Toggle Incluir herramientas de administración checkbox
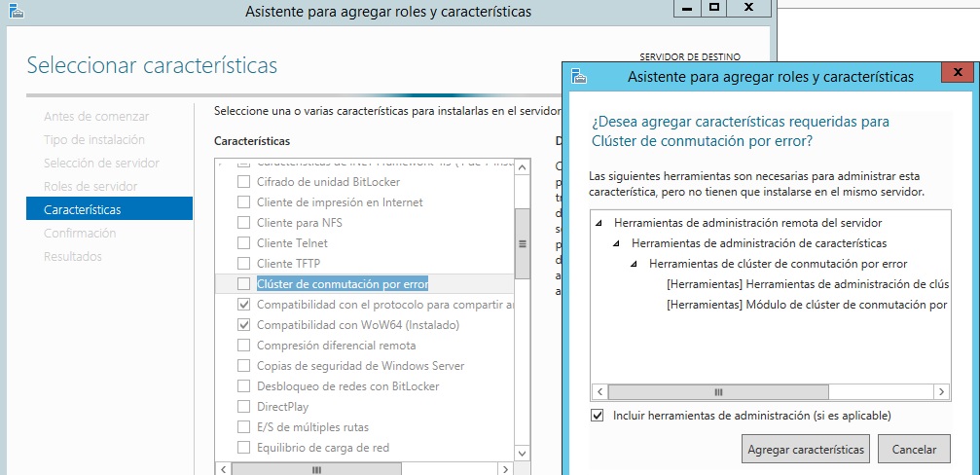980x475 pixels. point(598,416)
